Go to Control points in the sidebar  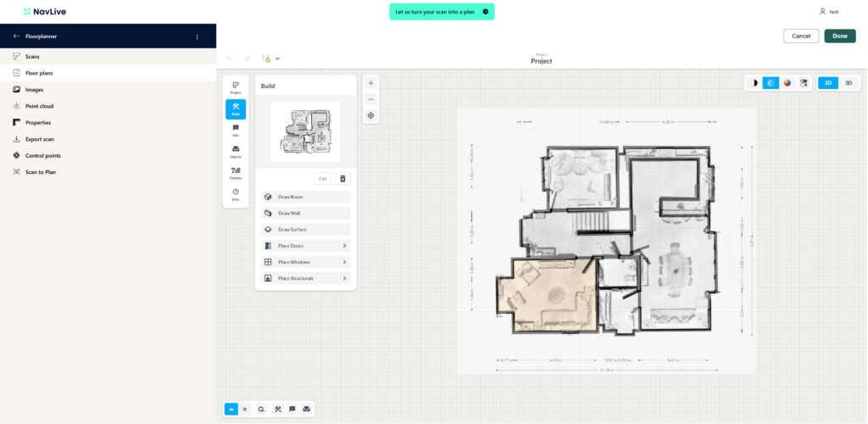pyautogui.click(x=42, y=156)
